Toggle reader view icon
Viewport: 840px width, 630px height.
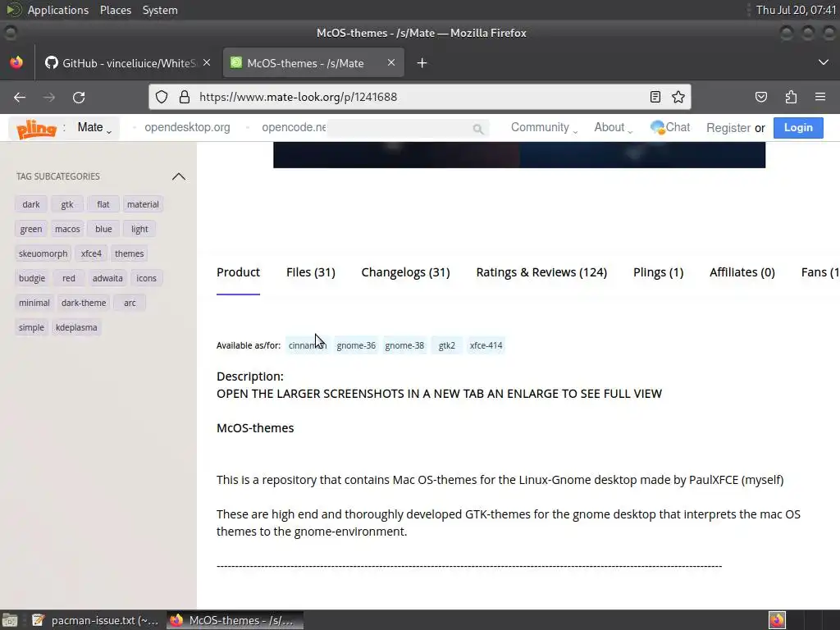(x=655, y=97)
